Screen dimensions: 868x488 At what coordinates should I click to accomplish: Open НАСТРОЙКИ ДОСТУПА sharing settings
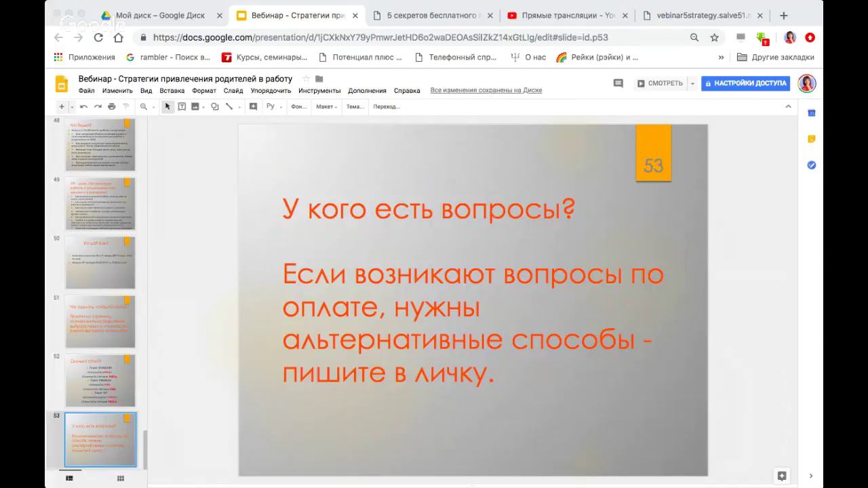(745, 83)
